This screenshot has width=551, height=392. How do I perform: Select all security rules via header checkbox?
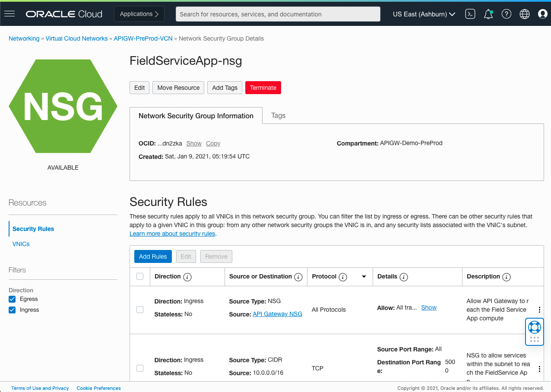[140, 276]
